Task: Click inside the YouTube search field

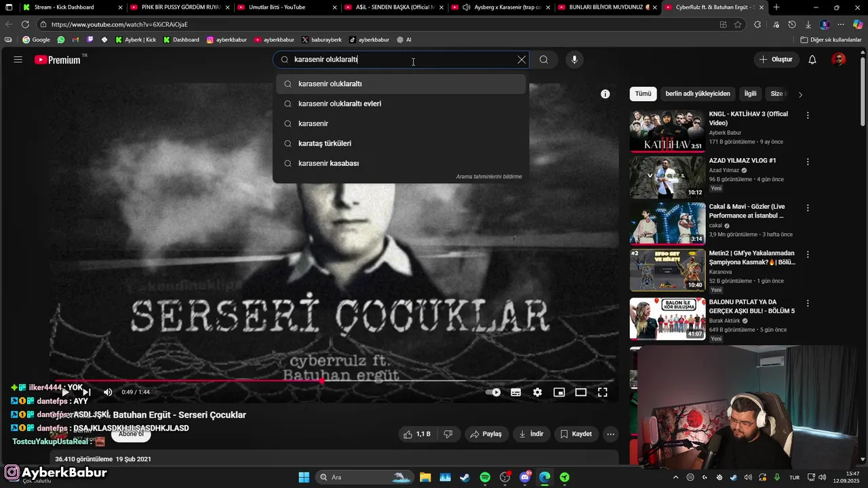Action: pos(400,60)
